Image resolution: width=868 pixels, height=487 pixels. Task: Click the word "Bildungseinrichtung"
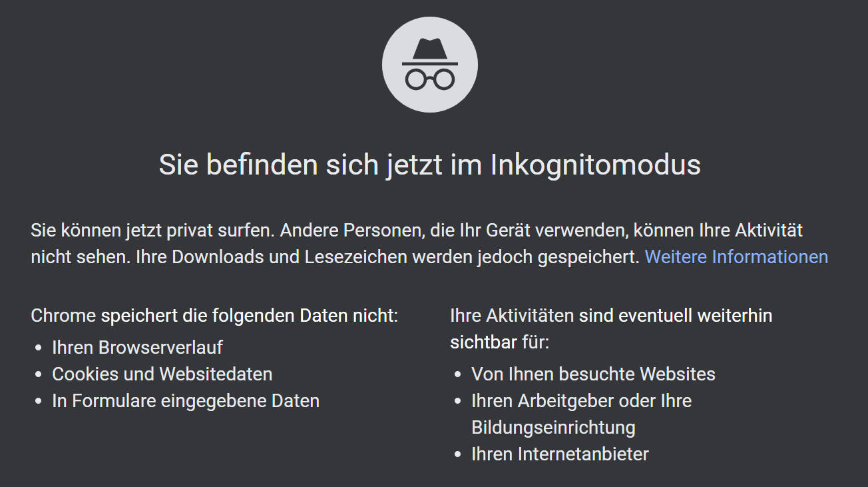(553, 427)
